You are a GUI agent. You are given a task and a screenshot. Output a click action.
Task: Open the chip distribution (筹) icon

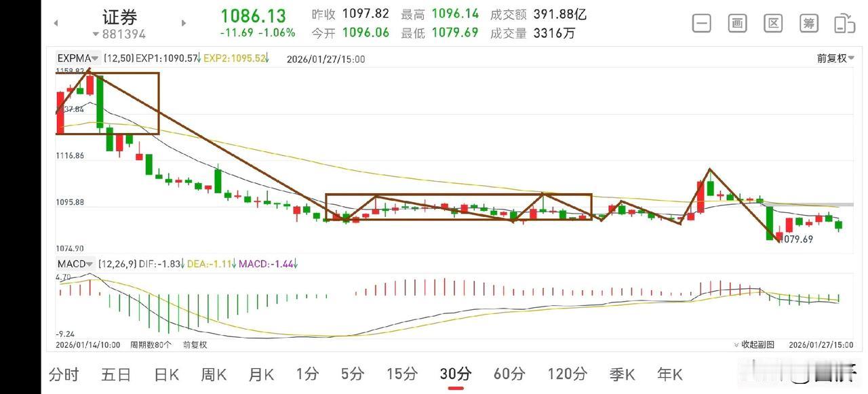point(808,22)
